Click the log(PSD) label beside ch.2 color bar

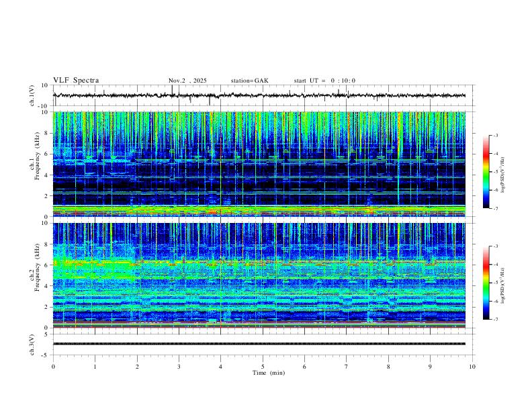[503, 286]
